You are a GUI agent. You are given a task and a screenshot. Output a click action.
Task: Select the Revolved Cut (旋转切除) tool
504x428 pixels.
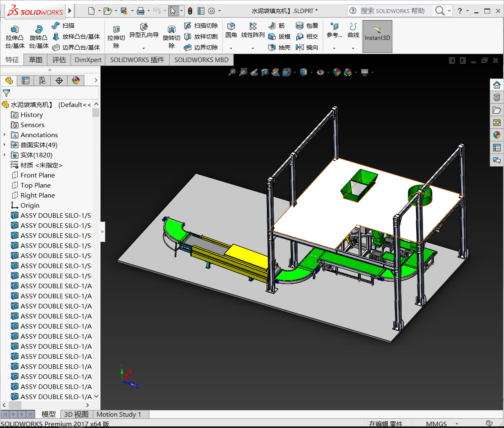pyautogui.click(x=172, y=37)
